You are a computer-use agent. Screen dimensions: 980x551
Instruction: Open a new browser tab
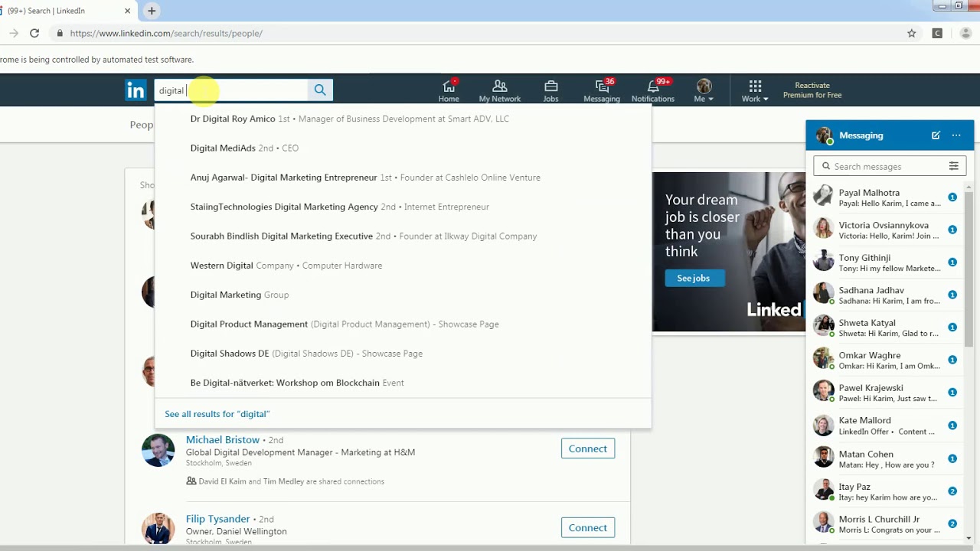pos(152,11)
